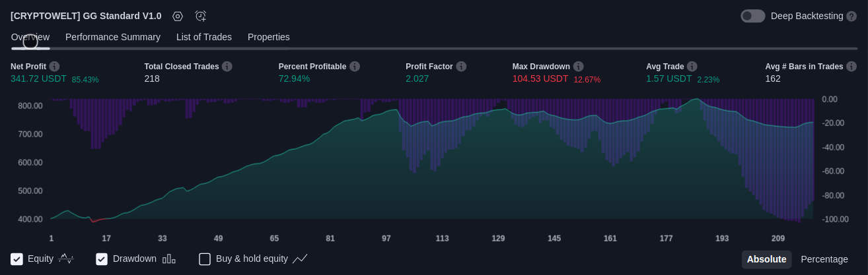Click the alert clock icon beside strategy title

click(201, 16)
